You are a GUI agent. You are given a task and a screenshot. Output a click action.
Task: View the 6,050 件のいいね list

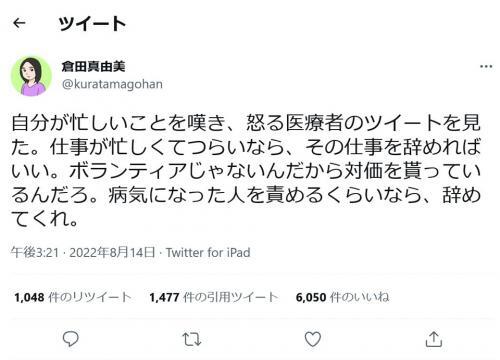[342, 297]
